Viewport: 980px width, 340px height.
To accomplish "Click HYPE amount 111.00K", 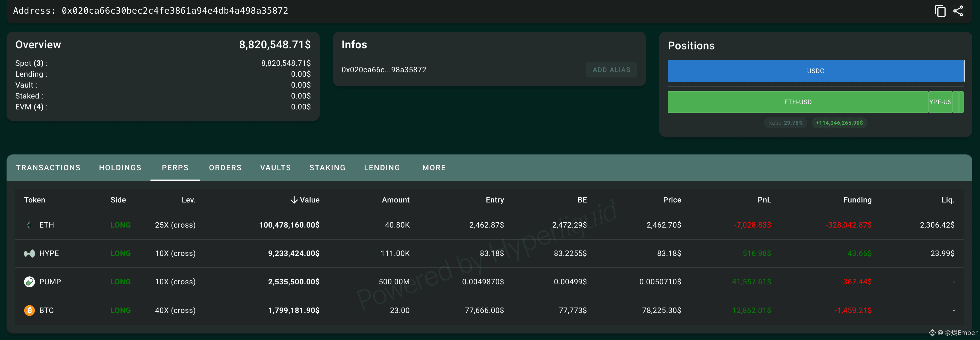I will pyautogui.click(x=395, y=253).
